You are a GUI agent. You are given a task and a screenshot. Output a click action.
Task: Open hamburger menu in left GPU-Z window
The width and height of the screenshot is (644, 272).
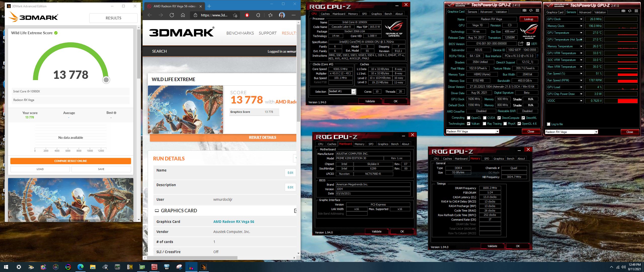(x=537, y=10)
